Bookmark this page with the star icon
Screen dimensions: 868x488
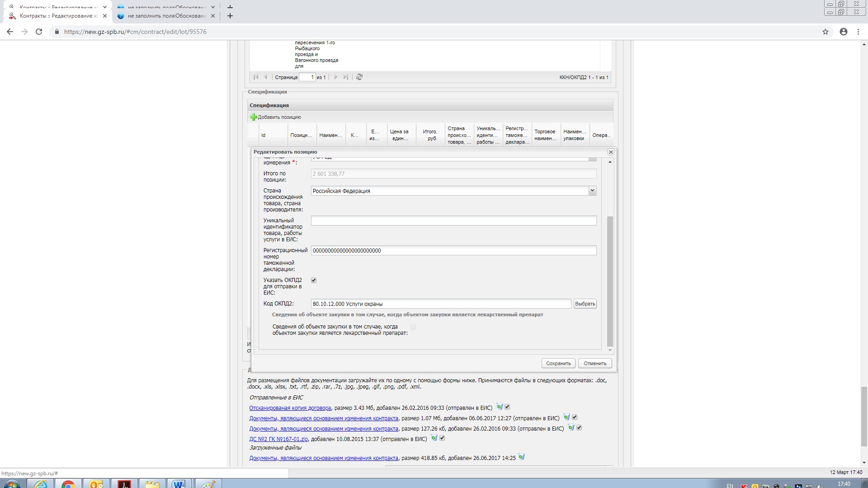click(x=826, y=32)
